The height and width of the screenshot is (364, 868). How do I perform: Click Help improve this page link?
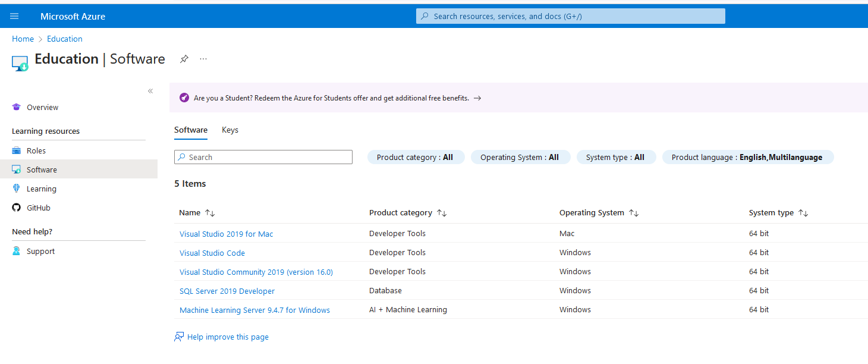[228, 337]
